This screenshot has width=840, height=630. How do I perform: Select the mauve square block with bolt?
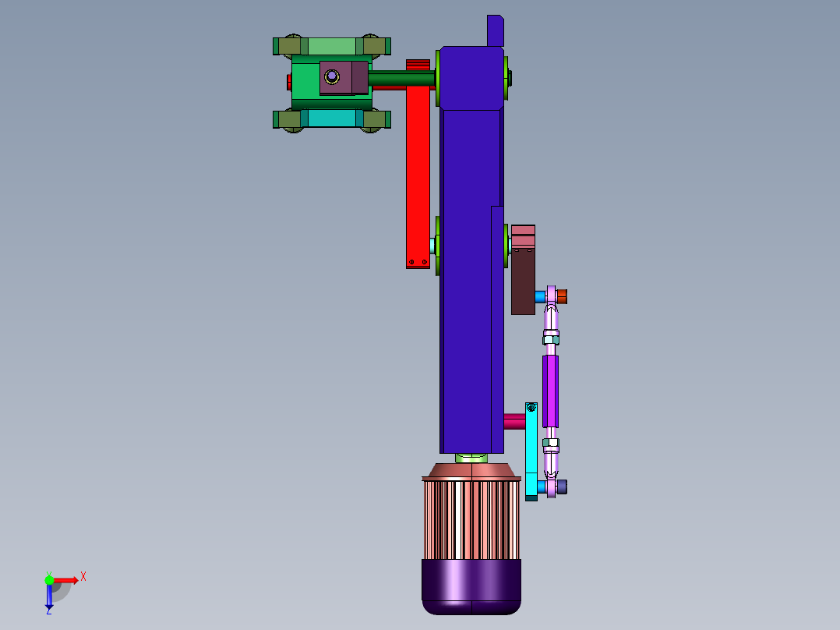pyautogui.click(x=344, y=78)
